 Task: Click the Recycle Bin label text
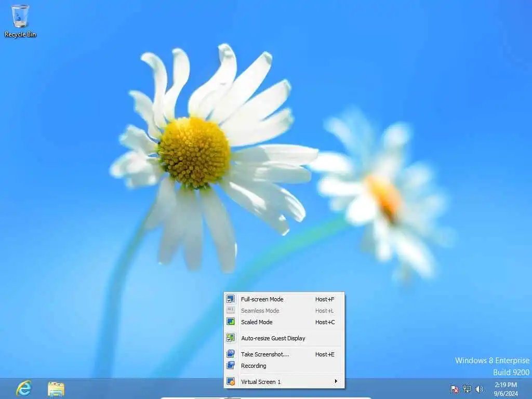click(x=20, y=34)
